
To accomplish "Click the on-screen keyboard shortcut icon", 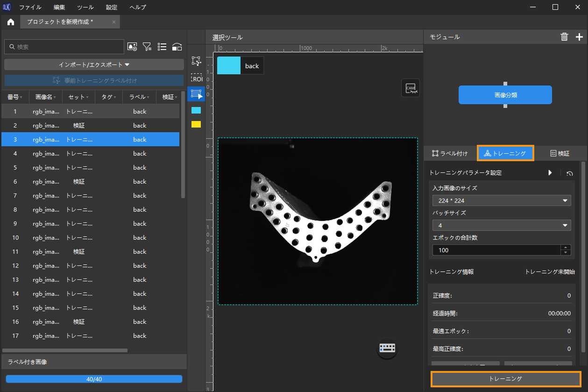I will (x=387, y=348).
